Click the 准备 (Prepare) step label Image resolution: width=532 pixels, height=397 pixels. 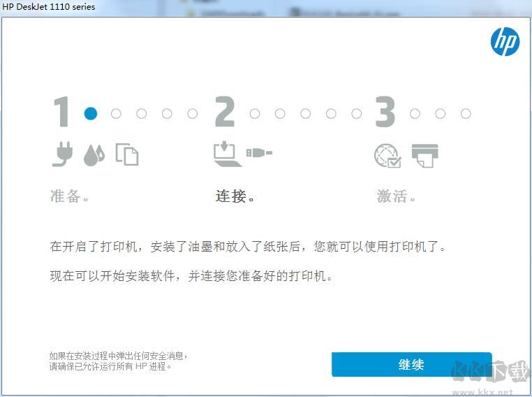[x=69, y=196]
